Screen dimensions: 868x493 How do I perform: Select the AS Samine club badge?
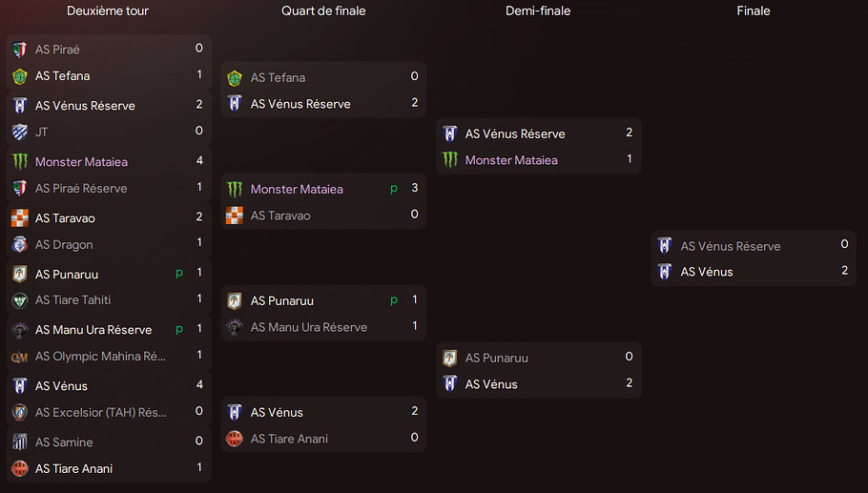tap(20, 442)
